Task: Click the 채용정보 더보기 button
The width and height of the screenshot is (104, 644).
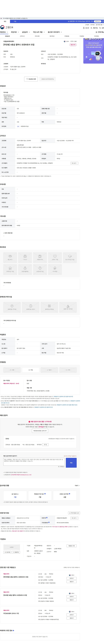Action: click(x=72, y=546)
